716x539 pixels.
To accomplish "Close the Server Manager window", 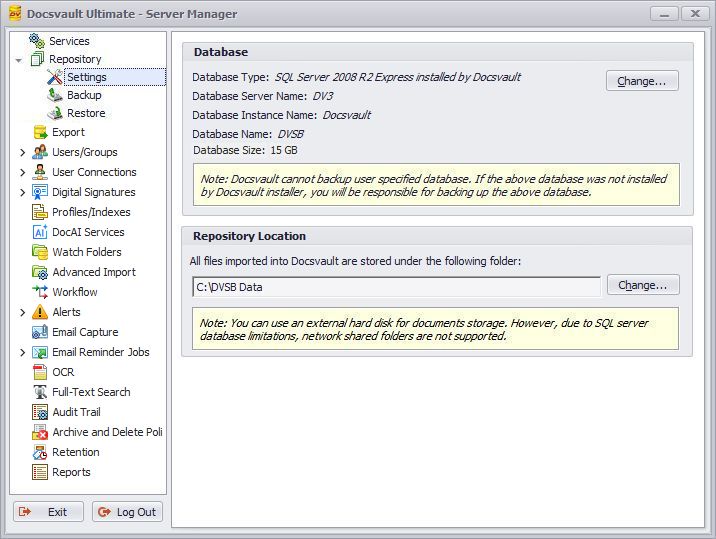I will click(695, 14).
